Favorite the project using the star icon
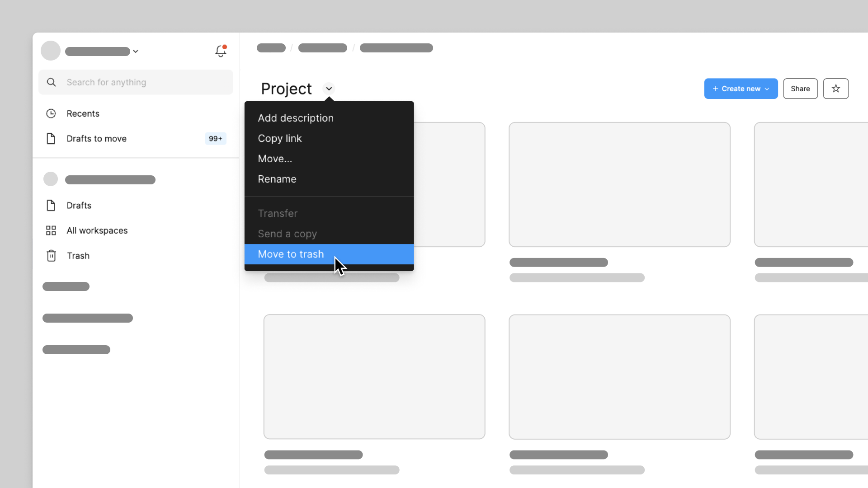868x488 pixels. [836, 89]
